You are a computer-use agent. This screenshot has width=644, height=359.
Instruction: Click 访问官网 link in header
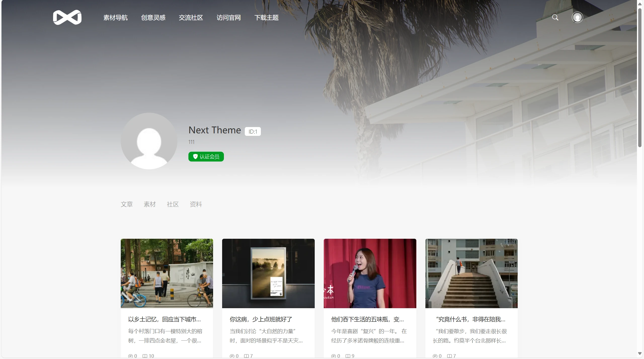pos(229,18)
